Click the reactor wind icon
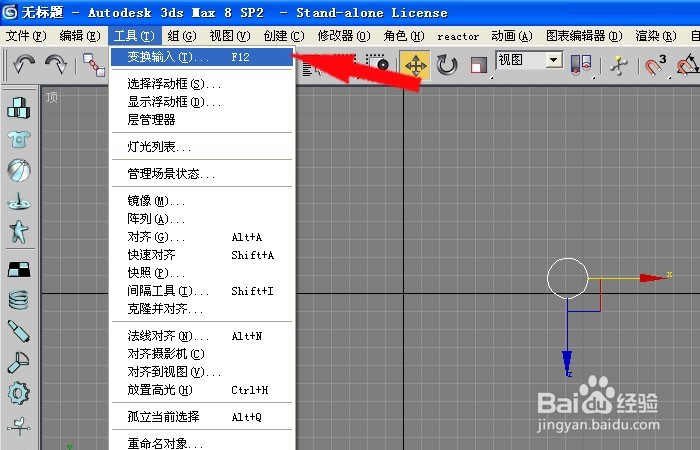 click(x=19, y=425)
